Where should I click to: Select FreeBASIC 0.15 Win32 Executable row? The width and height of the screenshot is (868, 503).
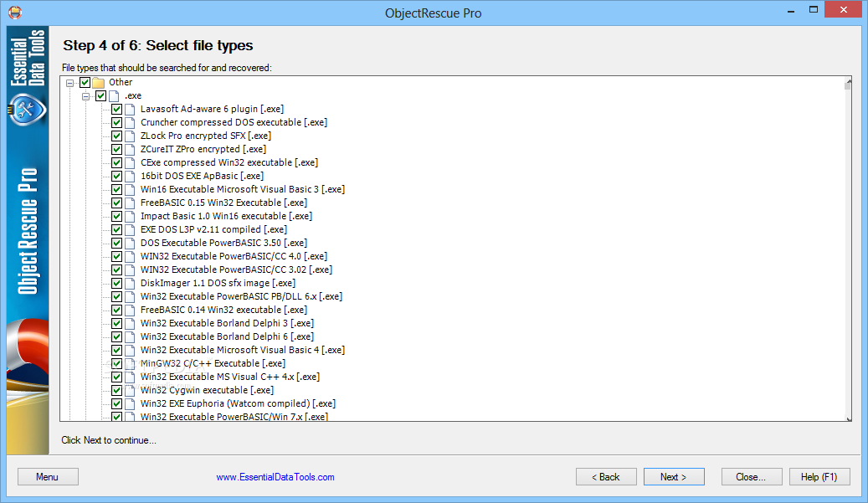click(x=223, y=203)
